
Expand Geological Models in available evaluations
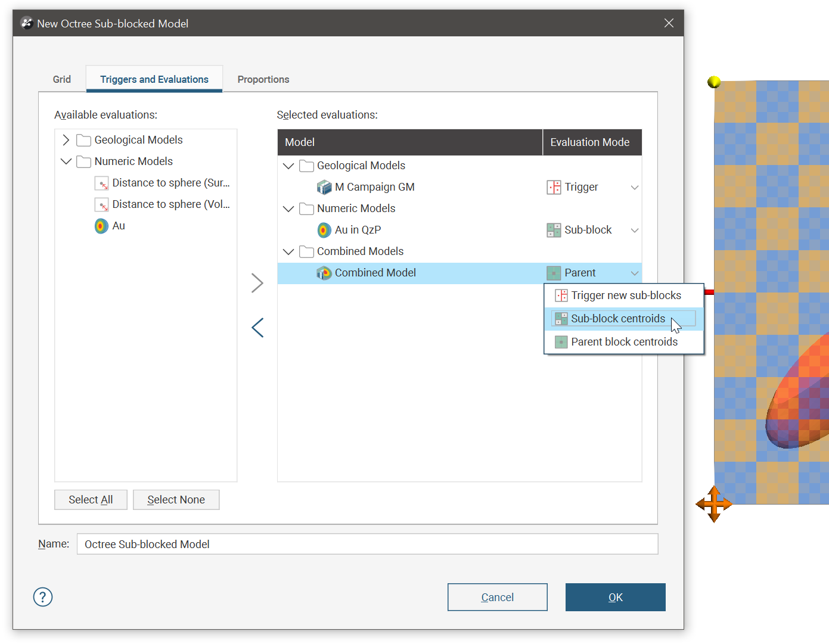66,140
